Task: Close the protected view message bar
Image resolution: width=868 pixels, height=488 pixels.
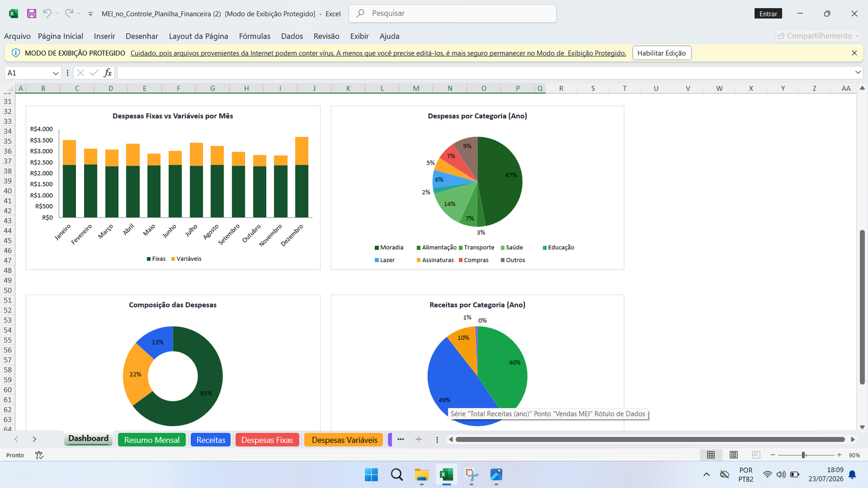Action: coord(854,53)
